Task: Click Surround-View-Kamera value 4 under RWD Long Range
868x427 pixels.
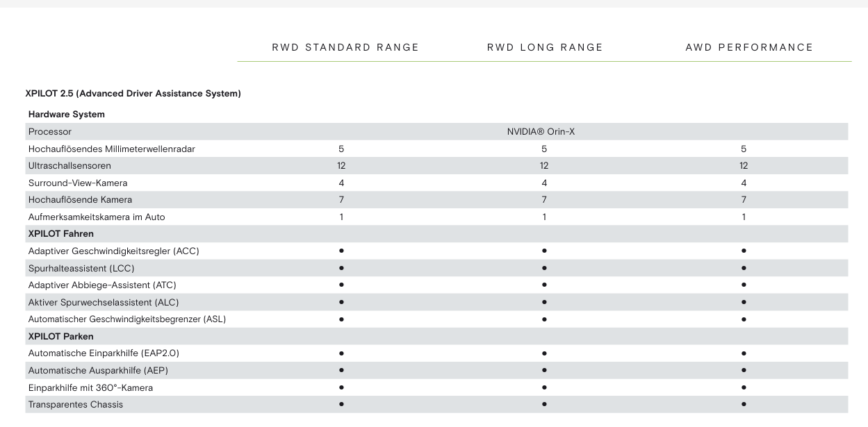Action: [544, 183]
